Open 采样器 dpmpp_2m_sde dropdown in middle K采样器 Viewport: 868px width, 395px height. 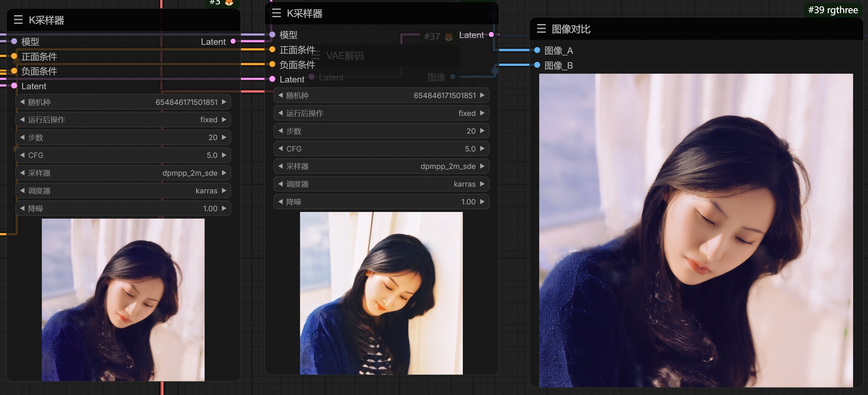381,166
